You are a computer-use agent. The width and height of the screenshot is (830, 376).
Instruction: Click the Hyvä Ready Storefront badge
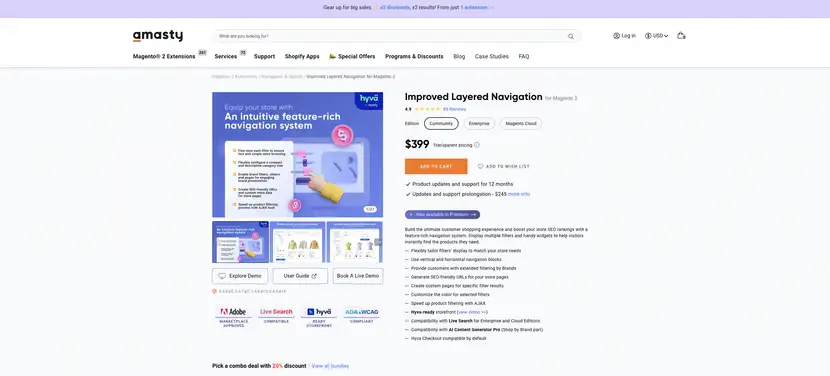(319, 316)
